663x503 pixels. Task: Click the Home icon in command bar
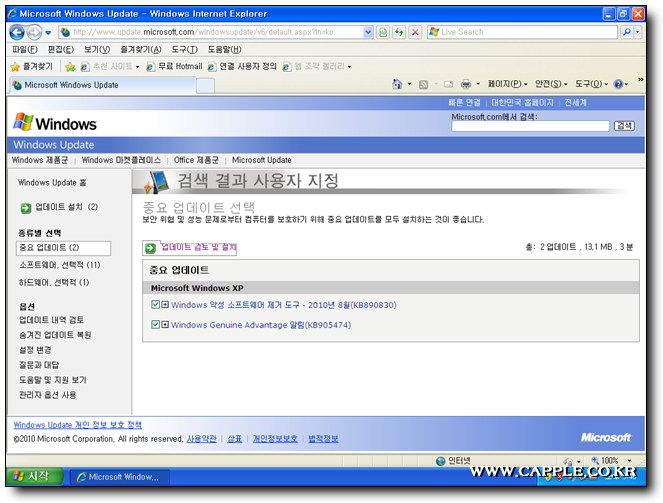pos(397,84)
